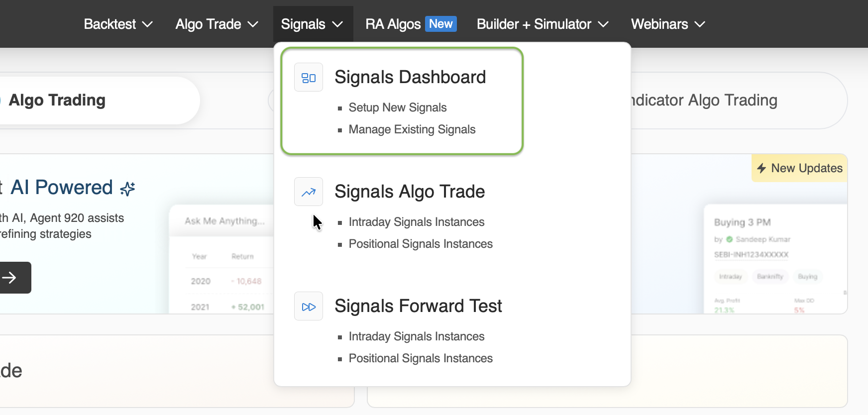Click Setup New Signals
868x415 pixels.
click(x=397, y=107)
